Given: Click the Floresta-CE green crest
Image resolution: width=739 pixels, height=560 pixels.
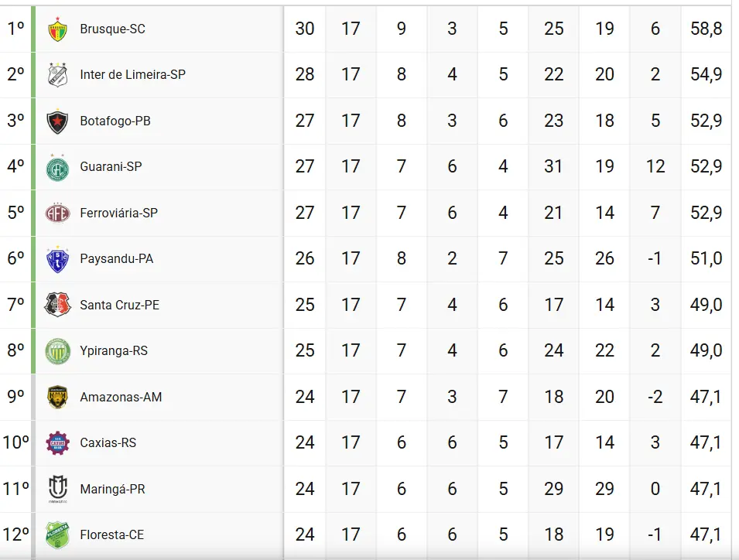Looking at the screenshot, I should [57, 535].
